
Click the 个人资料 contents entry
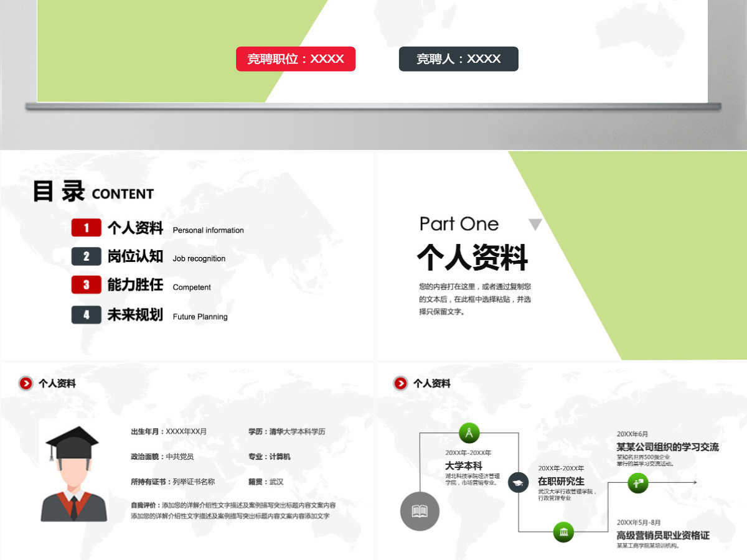[135, 228]
